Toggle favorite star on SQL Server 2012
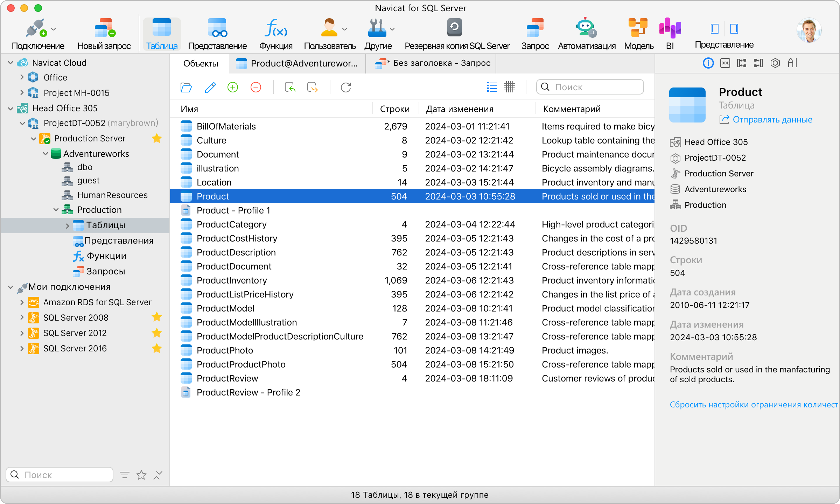840x504 pixels. (x=157, y=332)
